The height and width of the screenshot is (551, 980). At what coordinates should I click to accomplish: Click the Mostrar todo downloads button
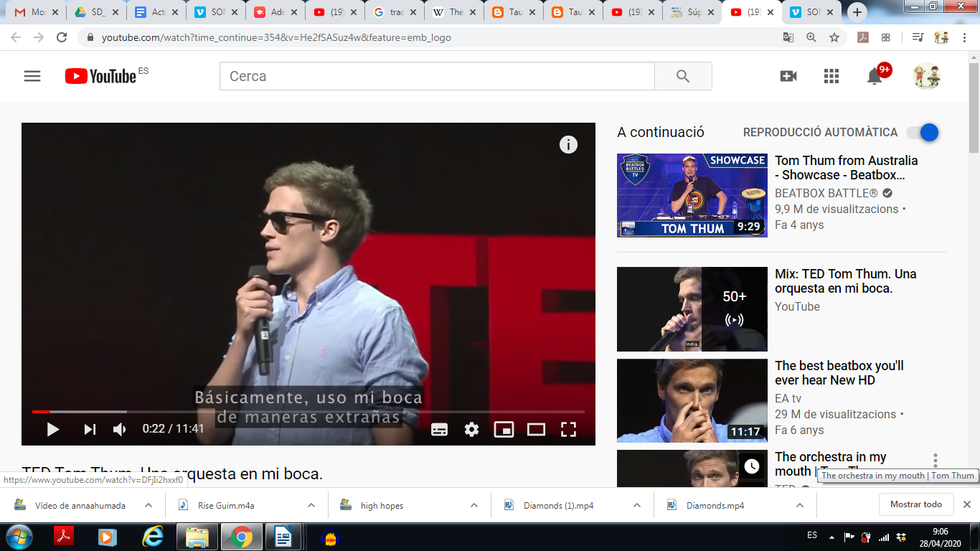(x=916, y=504)
